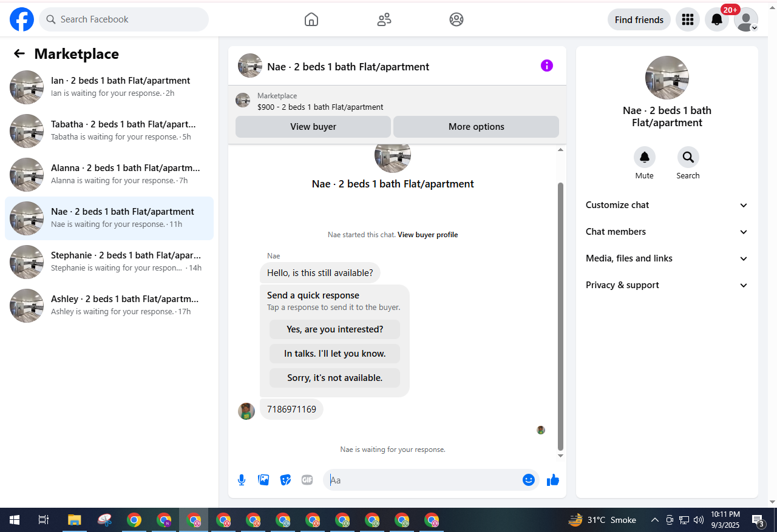Viewport: 777px width, 532px height.
Task: Open the taskbar clock showing 10:11 PM
Action: coord(725,520)
